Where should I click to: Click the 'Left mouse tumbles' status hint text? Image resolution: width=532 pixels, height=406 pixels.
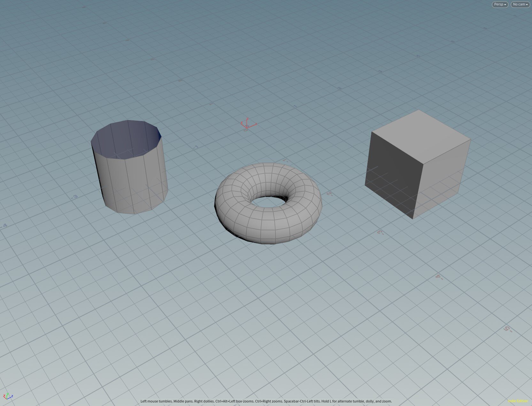[266, 401]
